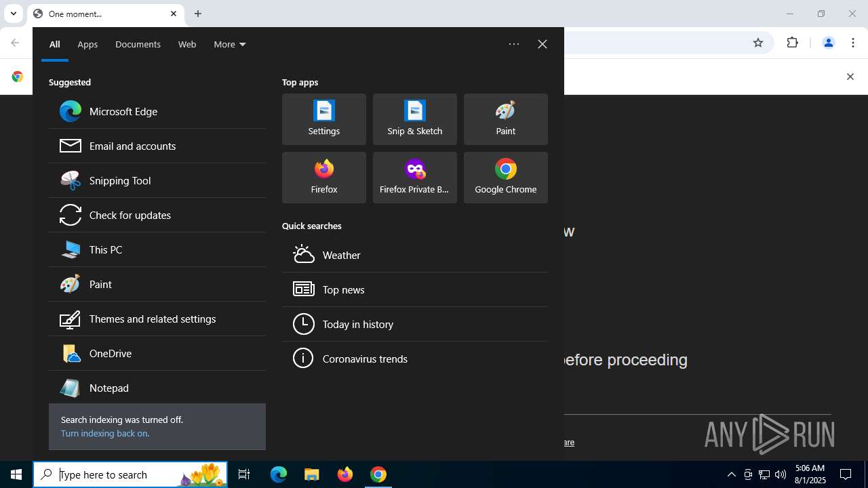Screen dimensions: 868x488
Task: Run Coronavirus trends quick search
Action: pyautogui.click(x=415, y=359)
